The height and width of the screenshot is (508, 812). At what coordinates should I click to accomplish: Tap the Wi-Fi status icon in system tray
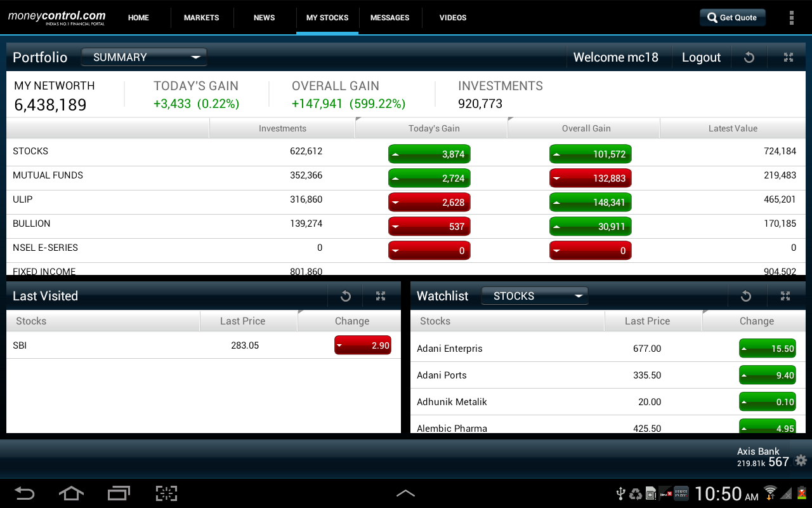click(x=769, y=493)
